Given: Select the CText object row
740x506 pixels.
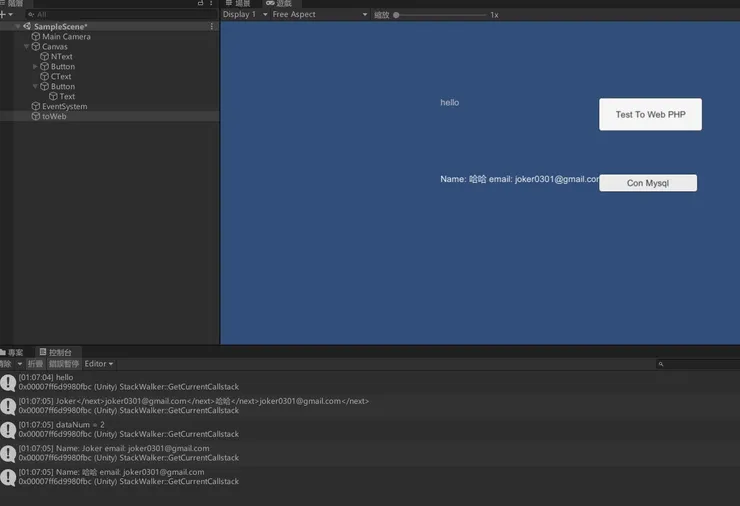Looking at the screenshot, I should (x=109, y=76).
